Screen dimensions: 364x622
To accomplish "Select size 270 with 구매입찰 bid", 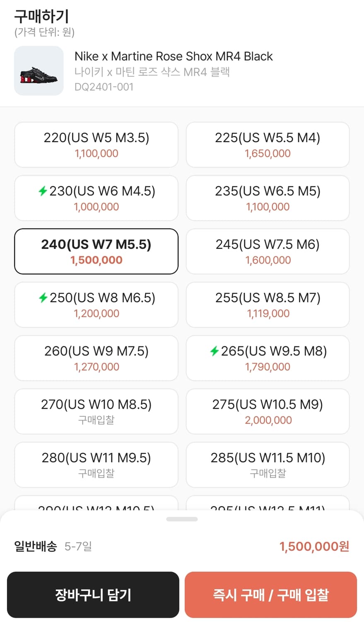I will pos(96,411).
